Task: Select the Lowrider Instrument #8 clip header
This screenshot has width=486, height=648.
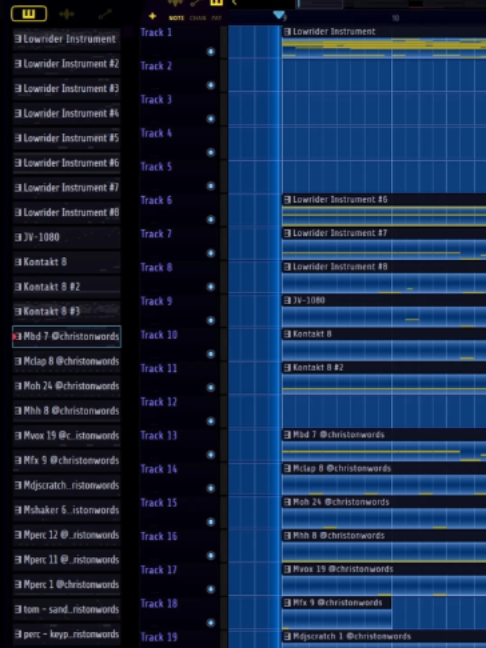Action: point(384,267)
